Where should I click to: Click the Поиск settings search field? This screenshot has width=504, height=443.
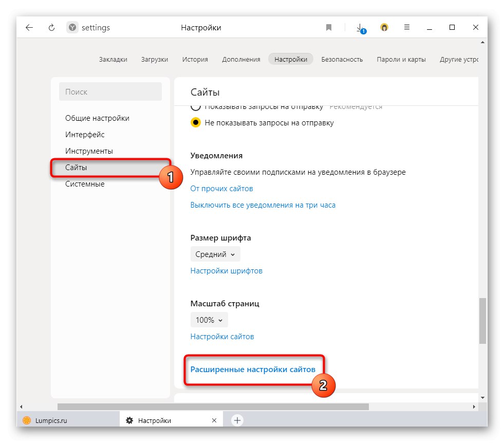pyautogui.click(x=110, y=91)
